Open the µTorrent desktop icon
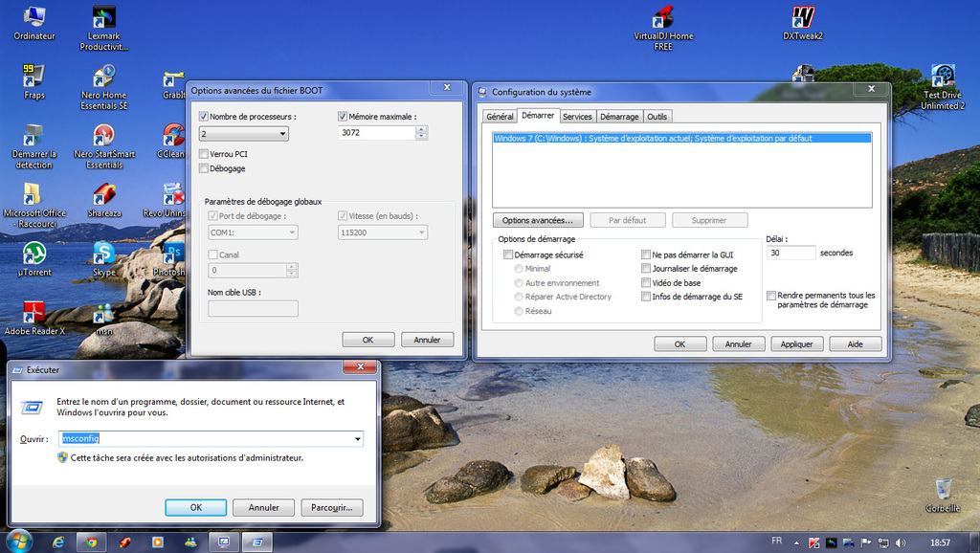This screenshot has width=980, height=553. [34, 254]
